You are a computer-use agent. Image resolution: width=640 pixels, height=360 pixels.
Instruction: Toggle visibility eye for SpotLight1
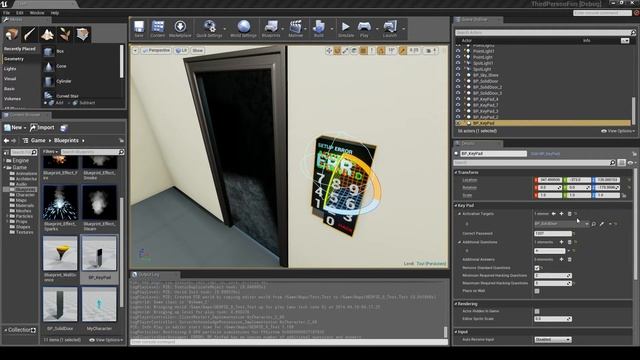458,63
